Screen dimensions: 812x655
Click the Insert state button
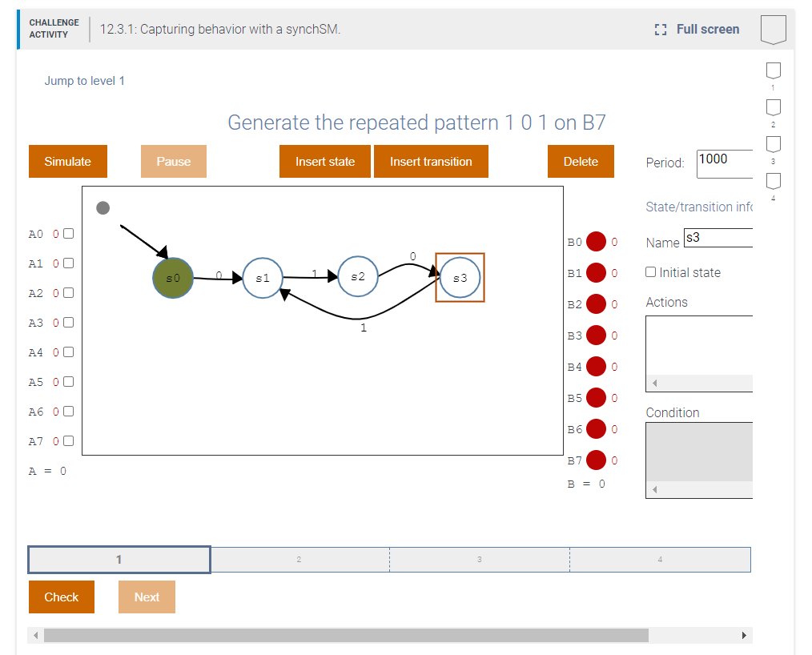tap(324, 162)
